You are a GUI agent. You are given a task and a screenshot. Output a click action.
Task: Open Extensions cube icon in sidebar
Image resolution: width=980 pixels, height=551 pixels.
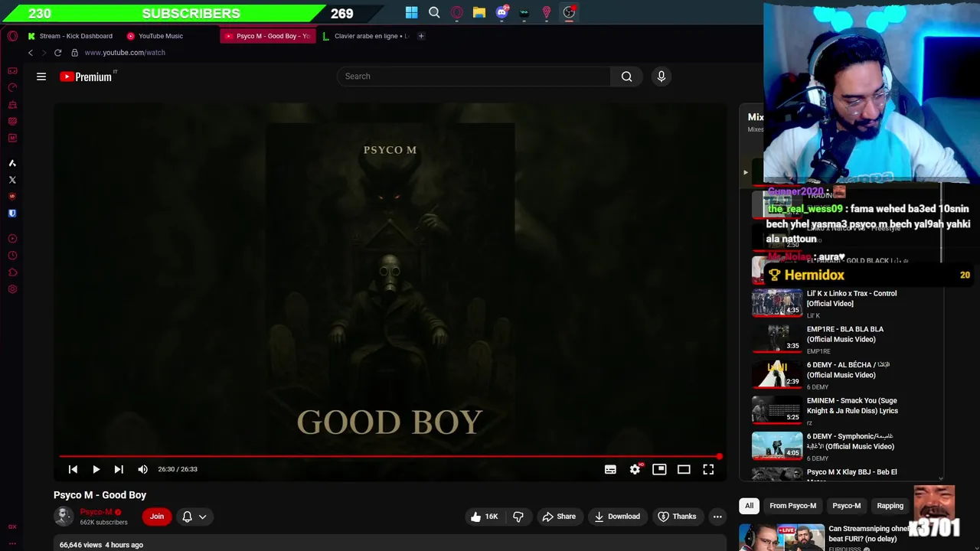tap(12, 272)
